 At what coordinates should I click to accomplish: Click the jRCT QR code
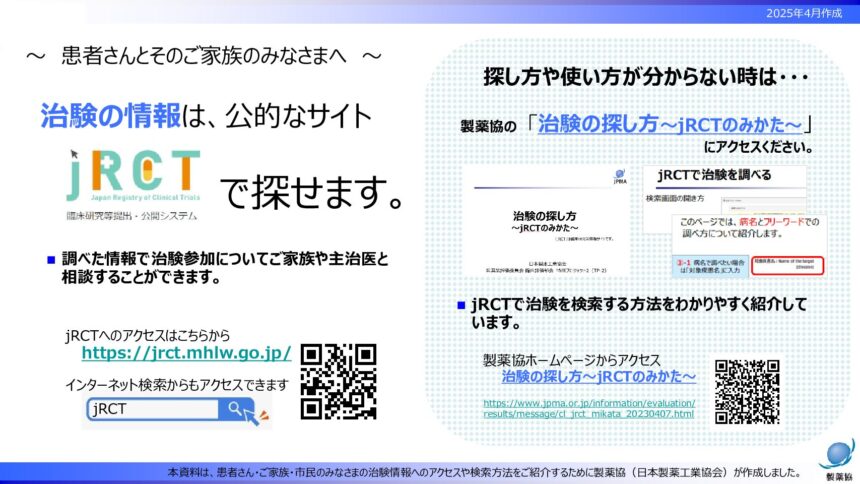[338, 382]
